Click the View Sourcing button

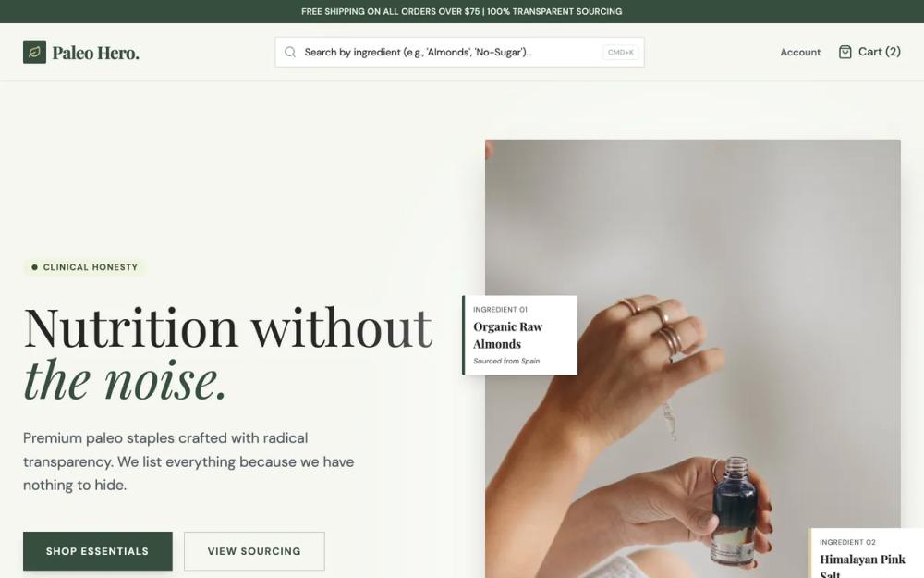[254, 551]
